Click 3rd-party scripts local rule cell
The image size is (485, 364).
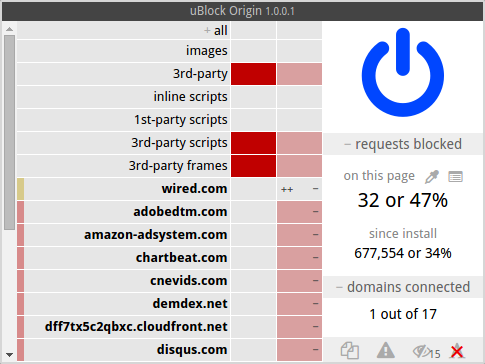[x=299, y=143]
